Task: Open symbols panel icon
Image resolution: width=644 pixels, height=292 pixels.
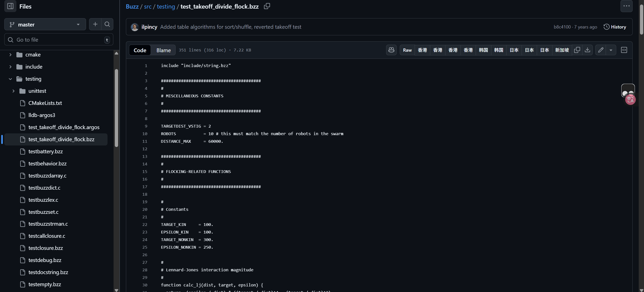Action: (x=624, y=50)
